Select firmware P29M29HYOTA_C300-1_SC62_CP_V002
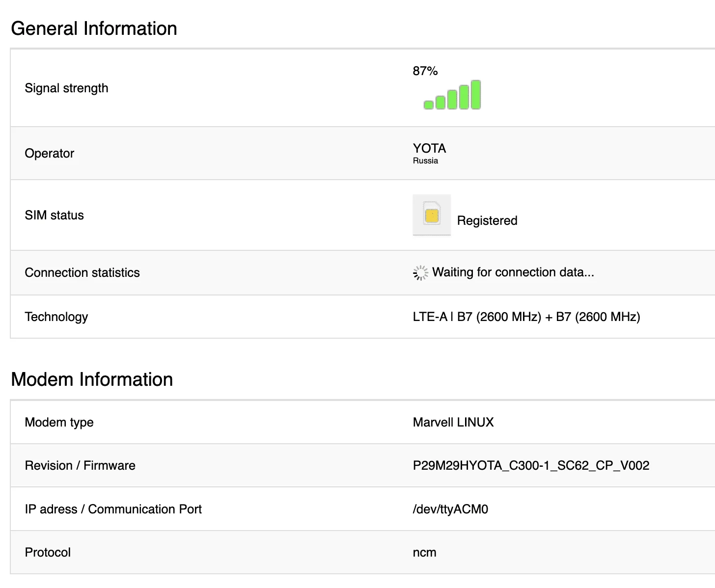This screenshot has width=715, height=588. (x=531, y=466)
